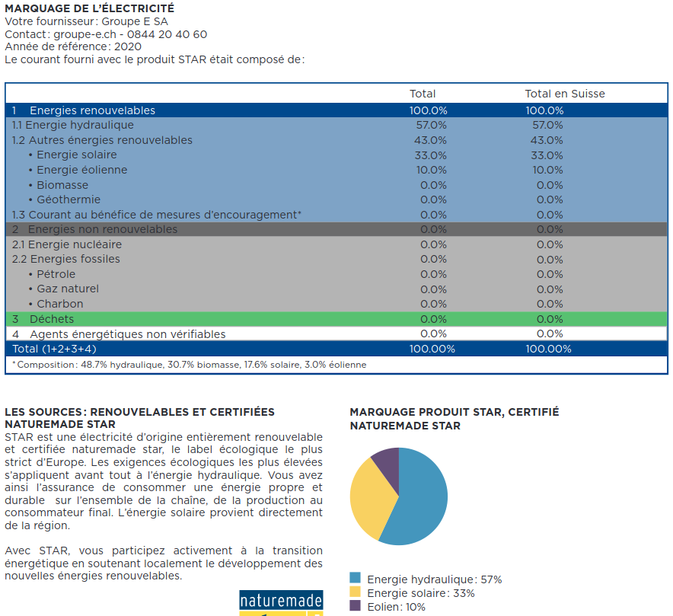Select the 'Energie solaire' row label
This screenshot has width=673, height=616.
pyautogui.click(x=76, y=155)
